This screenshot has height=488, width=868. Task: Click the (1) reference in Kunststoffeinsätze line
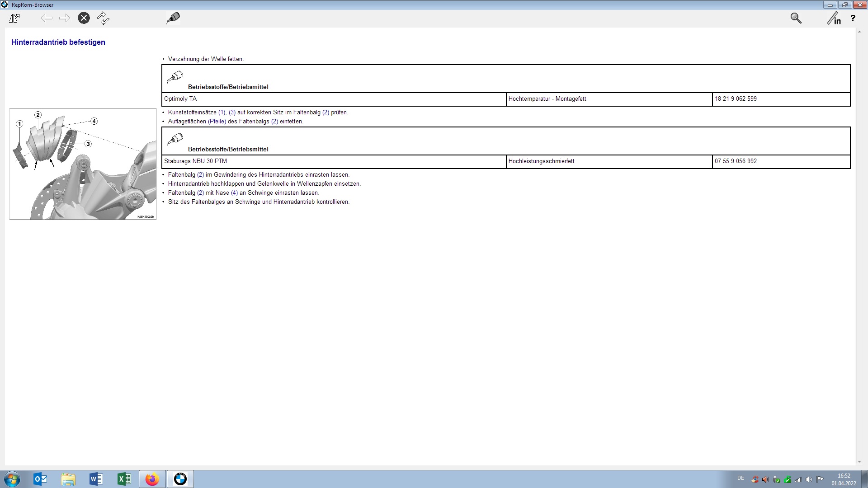coord(222,113)
